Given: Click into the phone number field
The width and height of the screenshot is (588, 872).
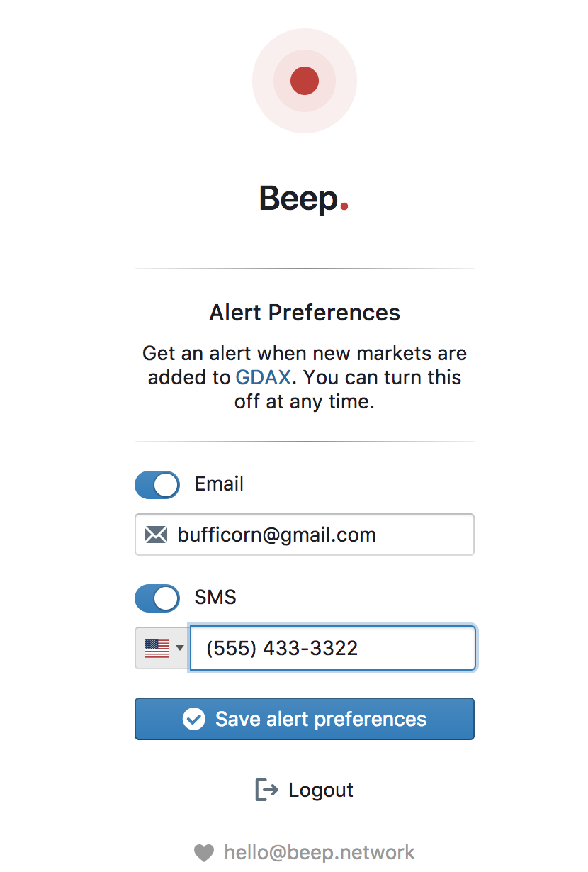Looking at the screenshot, I should tap(333, 647).
